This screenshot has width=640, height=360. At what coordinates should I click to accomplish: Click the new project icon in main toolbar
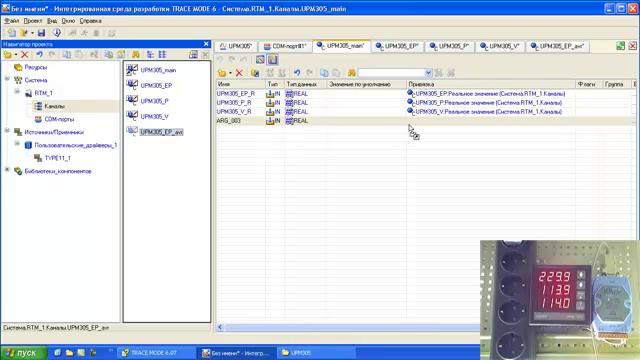11,33
